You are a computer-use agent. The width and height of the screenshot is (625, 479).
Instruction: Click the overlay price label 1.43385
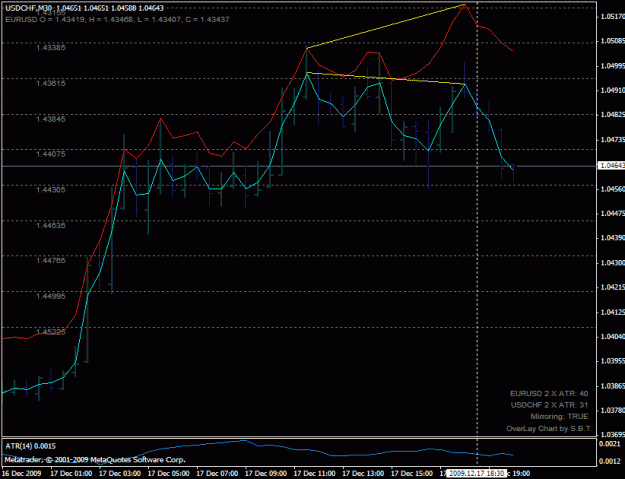51,47
